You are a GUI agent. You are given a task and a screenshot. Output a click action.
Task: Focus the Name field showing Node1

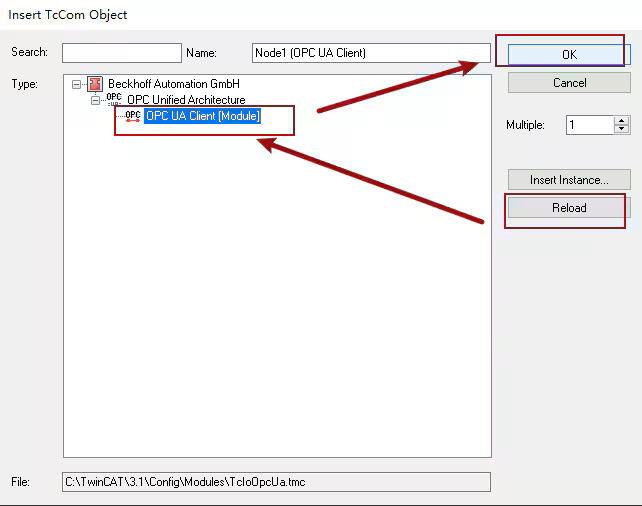coord(370,53)
